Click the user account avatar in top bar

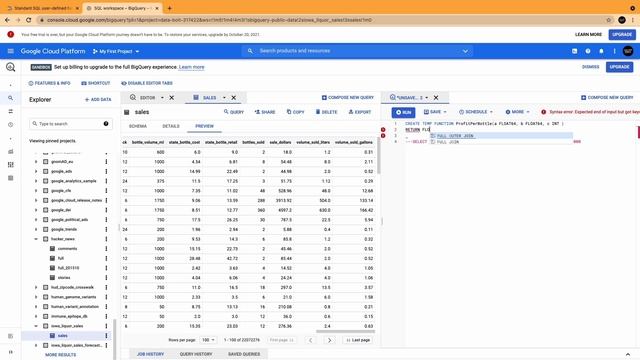[x=628, y=51]
